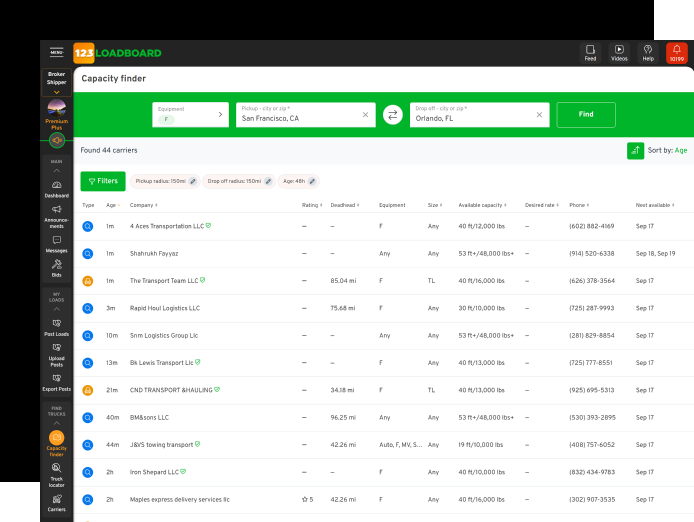This screenshot has width=694, height=522.
Task: Open Bk Lewis Transport Llc carrier
Action: [162, 363]
